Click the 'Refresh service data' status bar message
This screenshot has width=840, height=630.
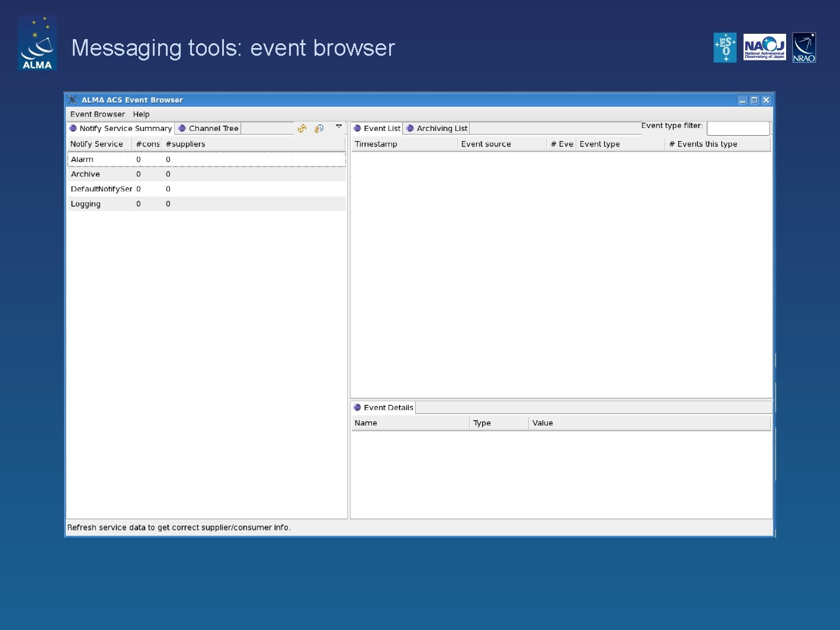tap(179, 527)
